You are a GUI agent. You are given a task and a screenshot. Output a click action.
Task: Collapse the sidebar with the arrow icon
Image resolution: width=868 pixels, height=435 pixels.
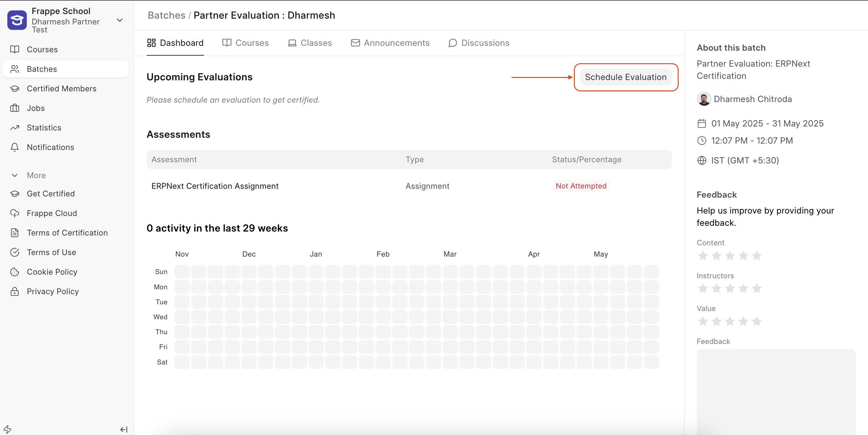coord(124,429)
